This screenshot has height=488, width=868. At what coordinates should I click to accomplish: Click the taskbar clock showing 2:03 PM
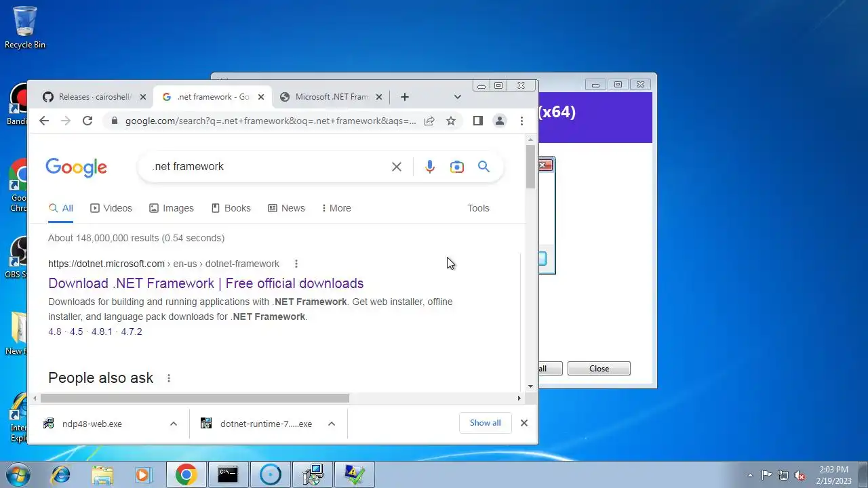[x=833, y=474]
